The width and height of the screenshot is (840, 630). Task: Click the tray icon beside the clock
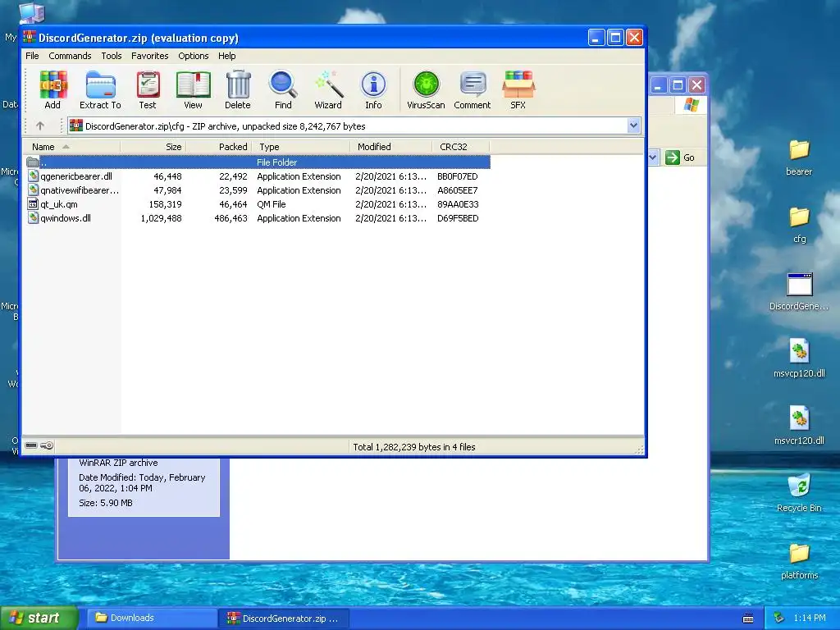pos(779,618)
